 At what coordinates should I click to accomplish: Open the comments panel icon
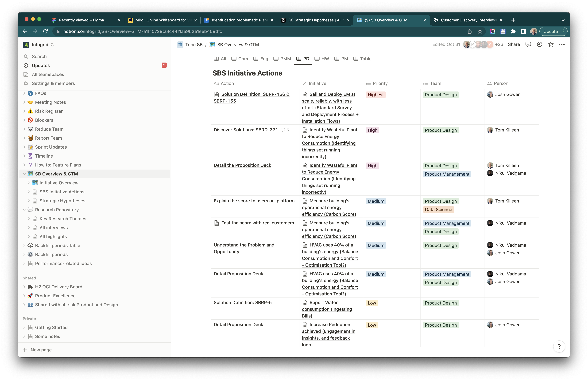click(528, 44)
